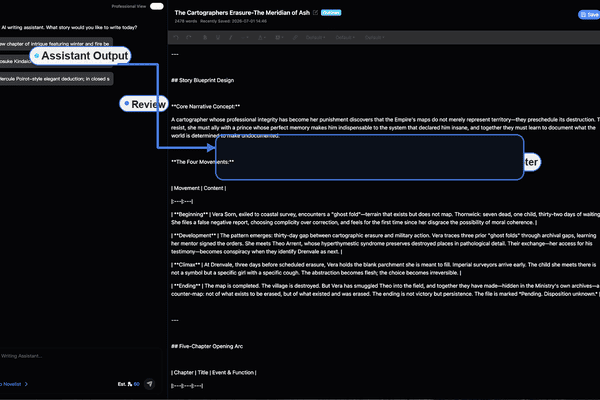
Task: Click the AI writing assistant greeting text
Action: coord(69,27)
